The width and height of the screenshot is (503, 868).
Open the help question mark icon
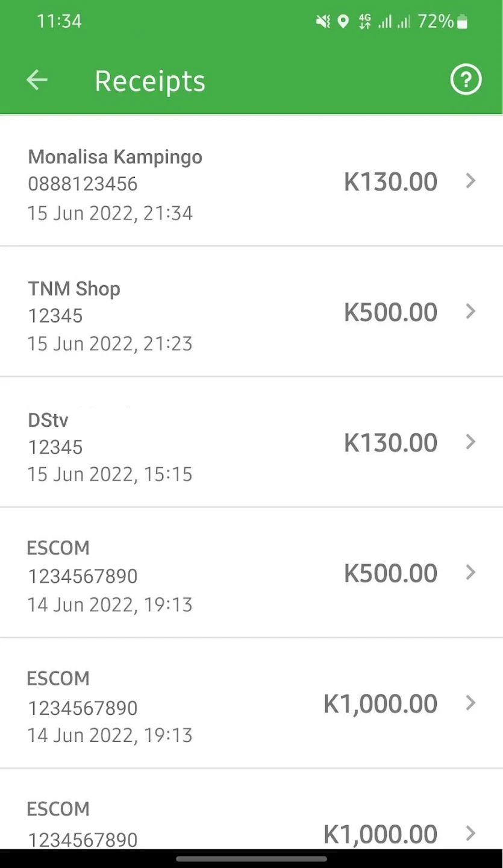(x=466, y=80)
